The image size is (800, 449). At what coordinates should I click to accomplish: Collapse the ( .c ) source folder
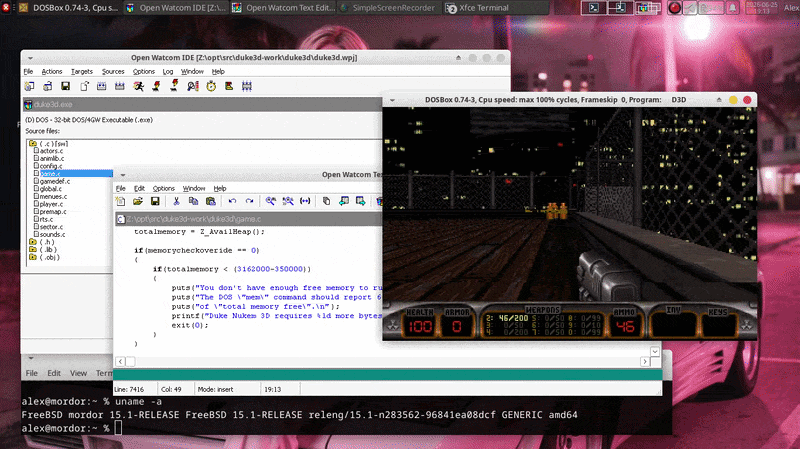[x=33, y=144]
